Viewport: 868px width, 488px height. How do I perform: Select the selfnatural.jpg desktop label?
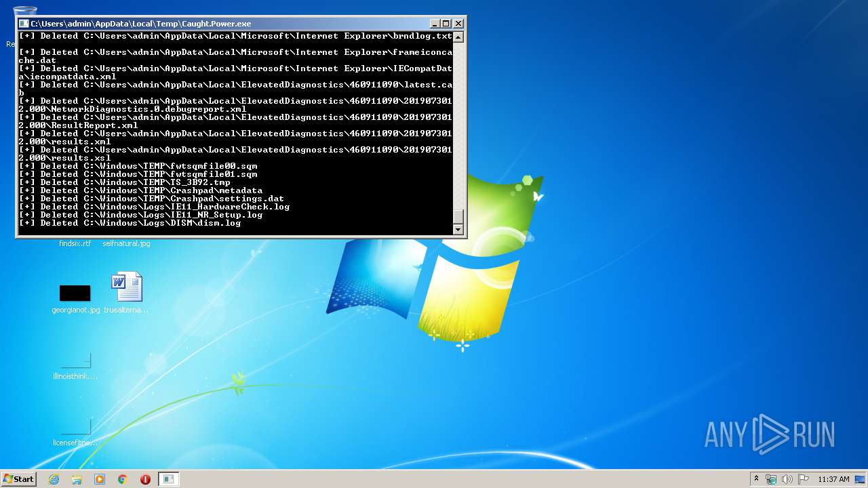click(127, 243)
